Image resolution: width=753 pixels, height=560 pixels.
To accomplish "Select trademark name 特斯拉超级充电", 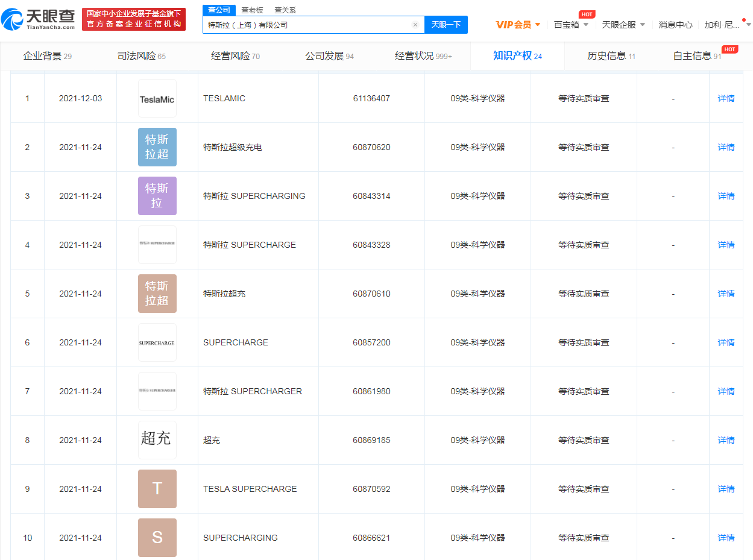I will [x=233, y=147].
